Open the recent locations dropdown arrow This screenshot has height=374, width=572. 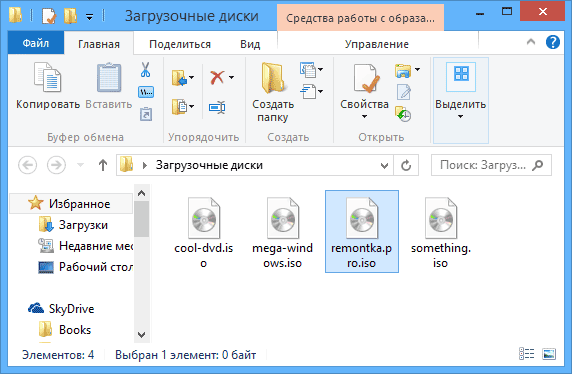pos(81,165)
